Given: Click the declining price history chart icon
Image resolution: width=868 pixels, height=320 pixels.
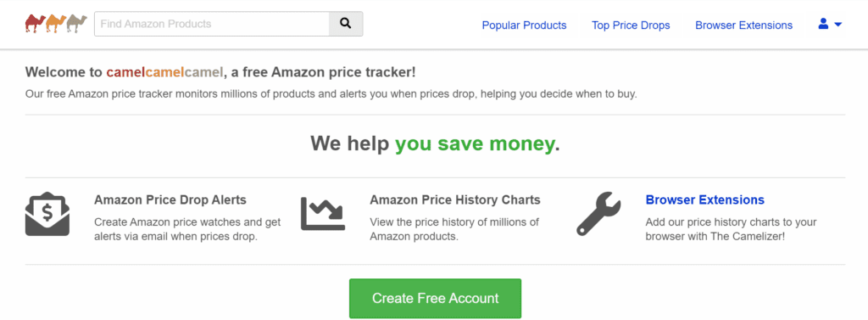Looking at the screenshot, I should click(x=323, y=214).
